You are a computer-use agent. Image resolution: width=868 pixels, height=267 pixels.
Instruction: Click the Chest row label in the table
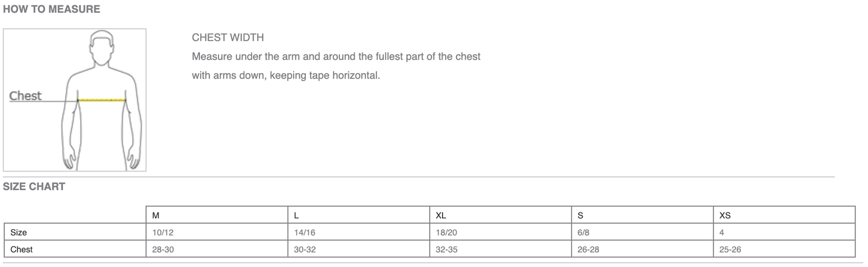click(22, 249)
